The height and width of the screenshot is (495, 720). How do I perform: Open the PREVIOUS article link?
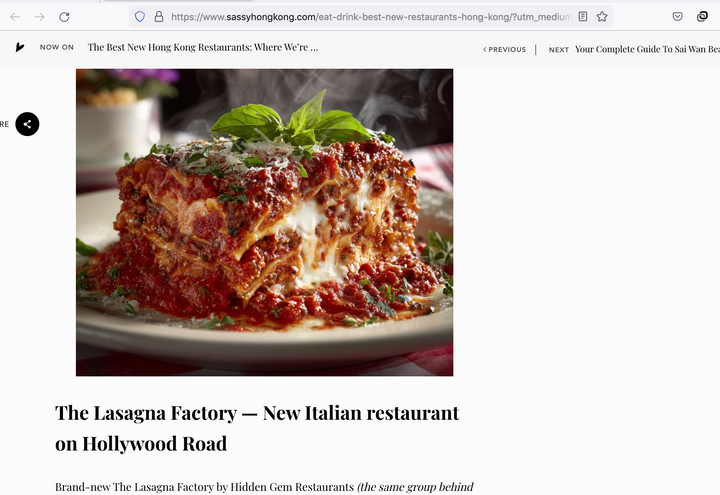[x=504, y=50]
